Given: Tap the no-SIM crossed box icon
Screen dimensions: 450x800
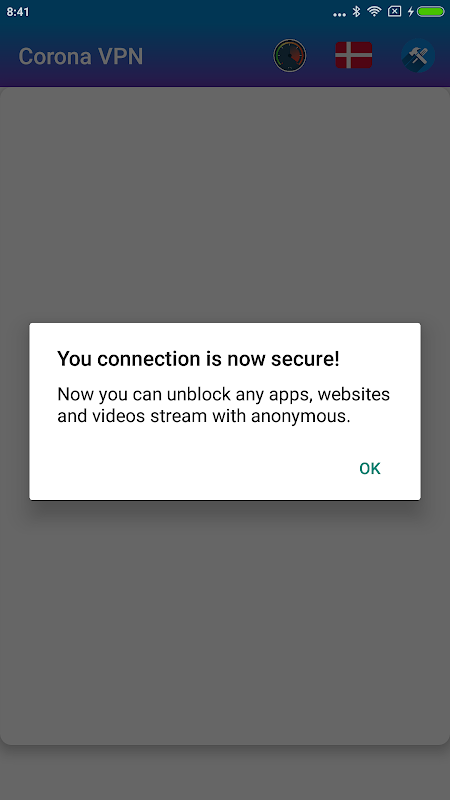Looking at the screenshot, I should point(394,11).
